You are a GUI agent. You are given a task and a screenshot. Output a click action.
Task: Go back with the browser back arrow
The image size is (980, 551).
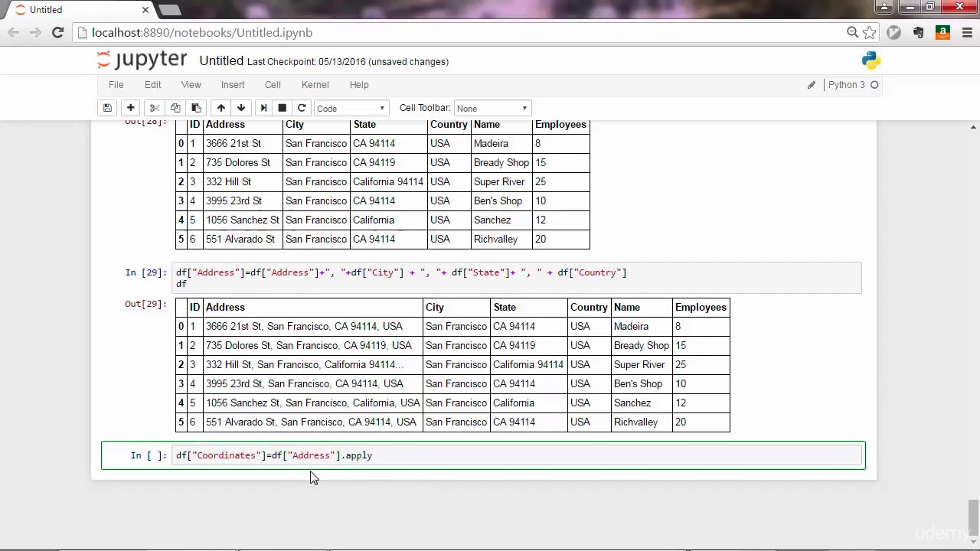pyautogui.click(x=13, y=32)
